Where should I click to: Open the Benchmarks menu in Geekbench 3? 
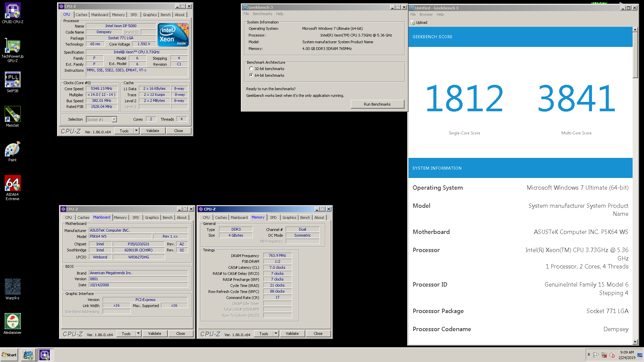[x=262, y=14]
